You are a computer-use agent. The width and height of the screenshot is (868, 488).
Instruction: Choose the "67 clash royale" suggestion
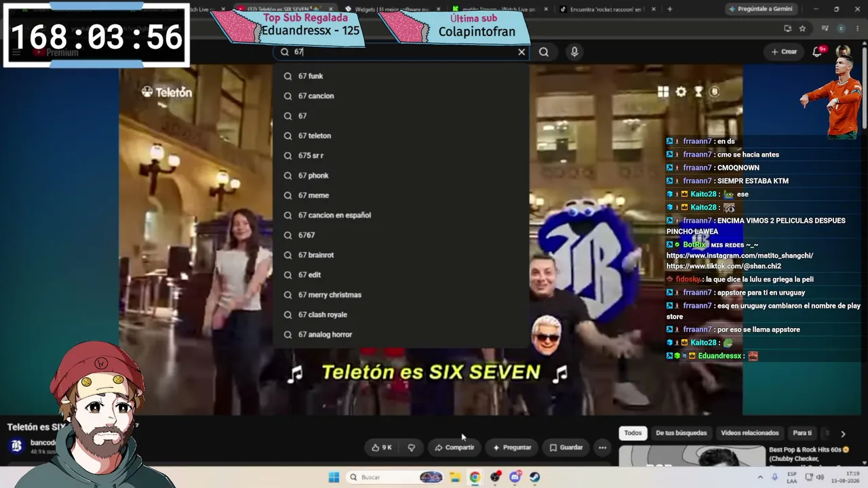(400, 314)
